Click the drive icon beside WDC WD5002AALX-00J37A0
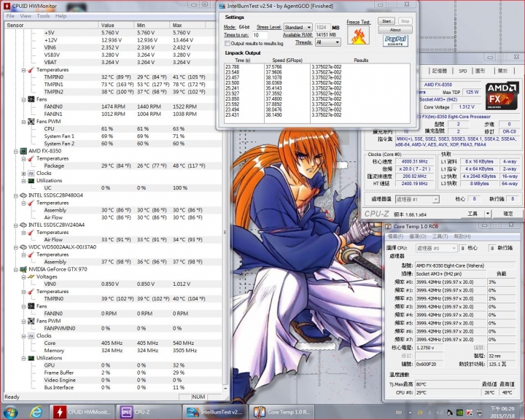The height and width of the screenshot is (420, 525). (23, 247)
